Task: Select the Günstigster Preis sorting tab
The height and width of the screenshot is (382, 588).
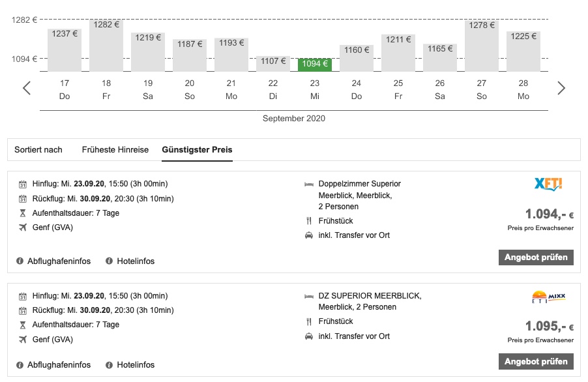Action: pos(197,150)
